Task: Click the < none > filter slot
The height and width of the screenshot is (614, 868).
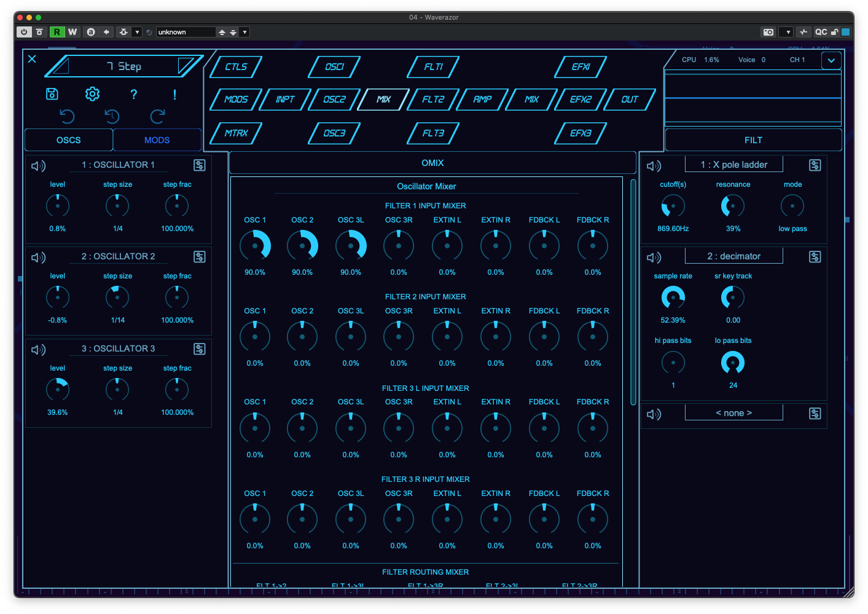Action: 733,412
